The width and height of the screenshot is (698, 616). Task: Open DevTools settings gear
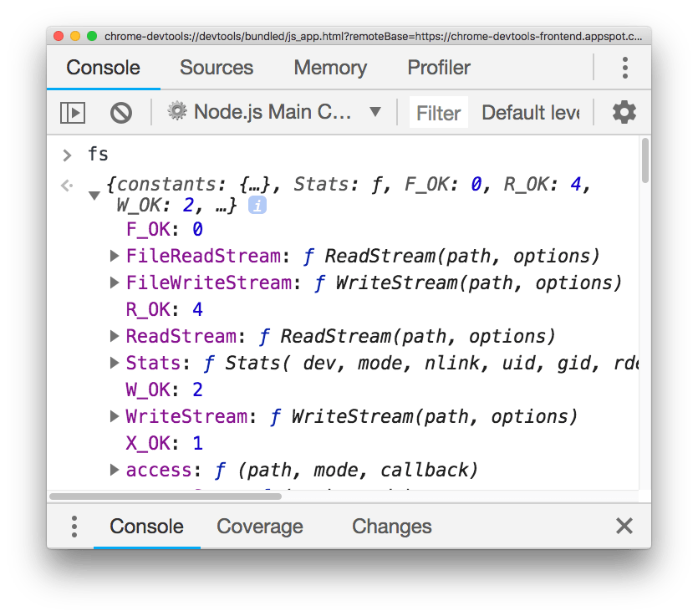pos(624,111)
